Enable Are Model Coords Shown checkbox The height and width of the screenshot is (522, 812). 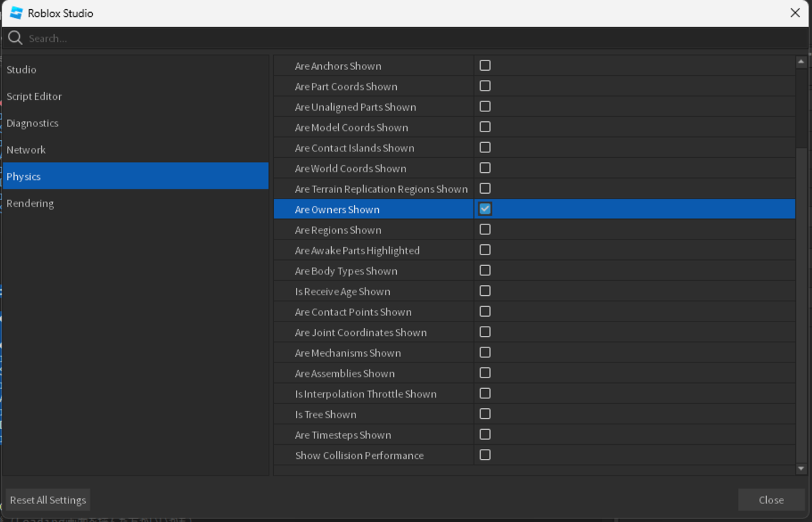485,126
